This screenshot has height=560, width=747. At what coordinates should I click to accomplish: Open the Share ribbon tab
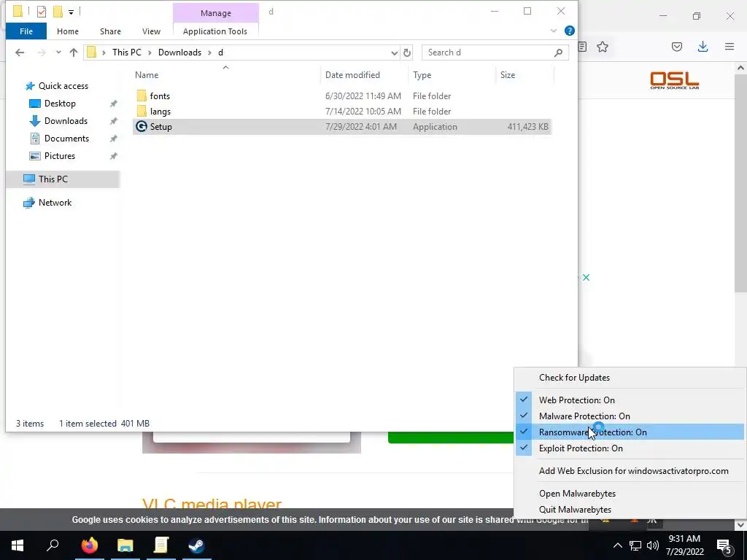(x=110, y=31)
